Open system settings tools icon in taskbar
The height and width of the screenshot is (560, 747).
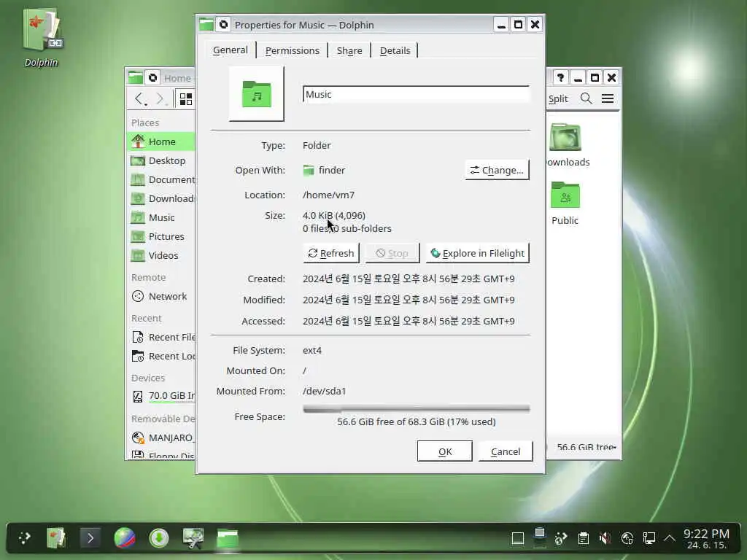193,538
